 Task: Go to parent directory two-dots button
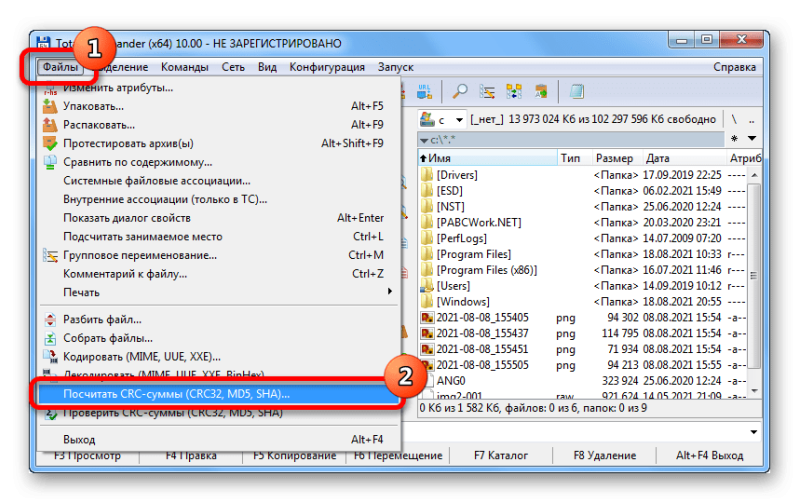[752, 119]
